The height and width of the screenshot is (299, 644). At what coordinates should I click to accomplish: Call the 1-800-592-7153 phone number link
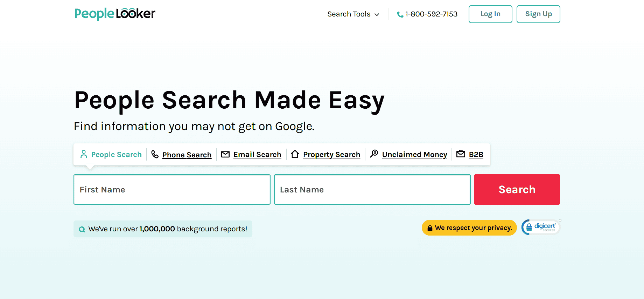tap(431, 14)
